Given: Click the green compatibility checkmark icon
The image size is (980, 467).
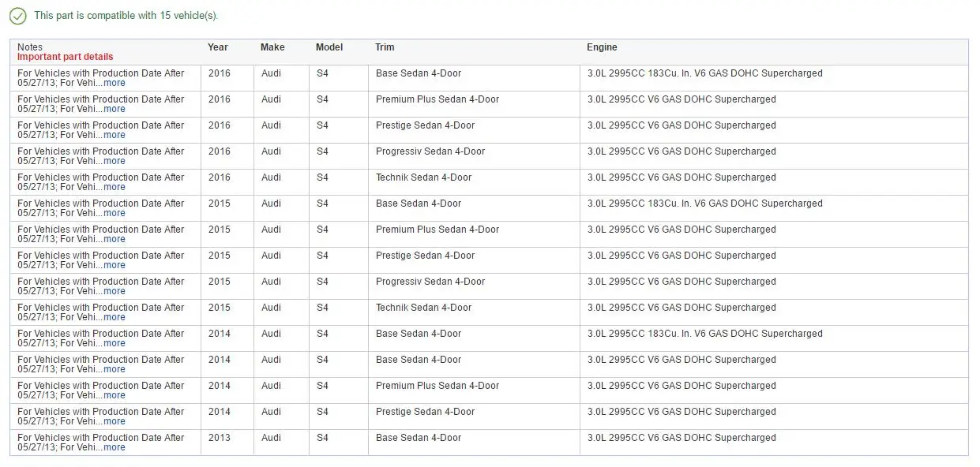Looking at the screenshot, I should (x=18, y=16).
